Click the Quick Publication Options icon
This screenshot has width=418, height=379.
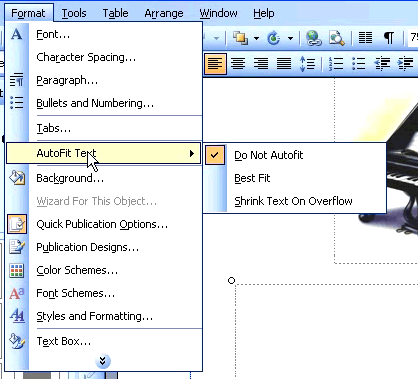click(17, 224)
